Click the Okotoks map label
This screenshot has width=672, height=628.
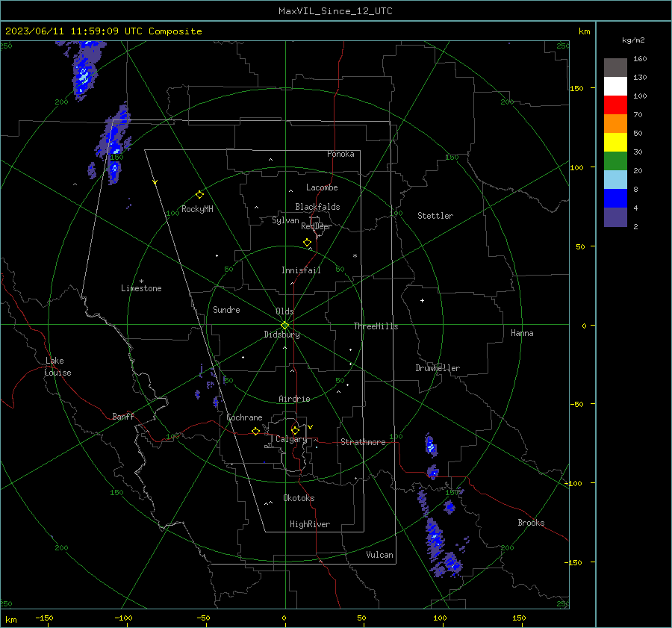click(x=299, y=498)
